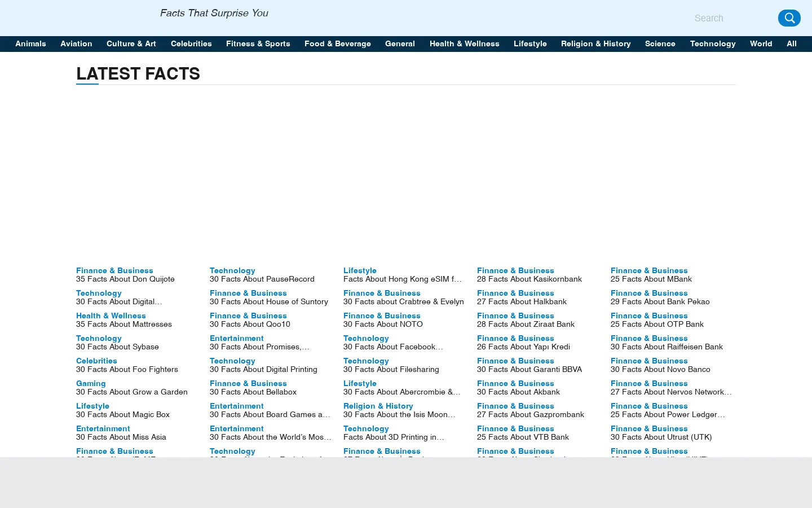This screenshot has height=508, width=812.
Task: Go to Technology in the top navigation bar
Action: coord(713,43)
